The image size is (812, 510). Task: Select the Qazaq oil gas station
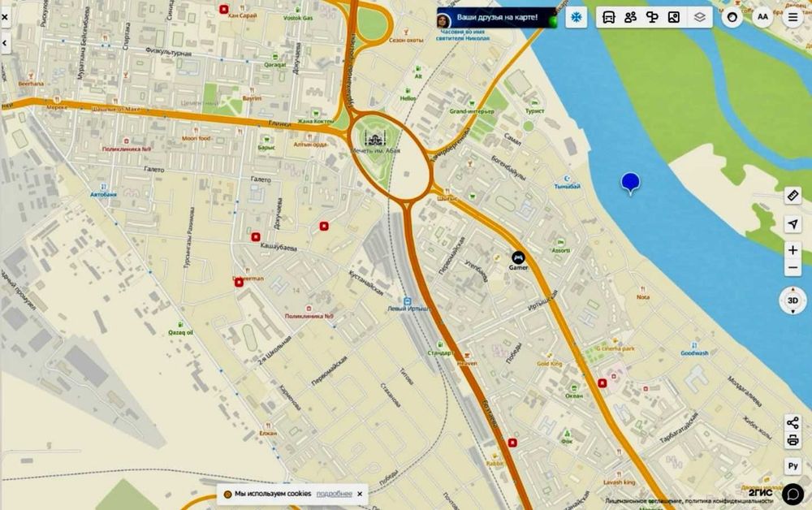click(x=180, y=325)
